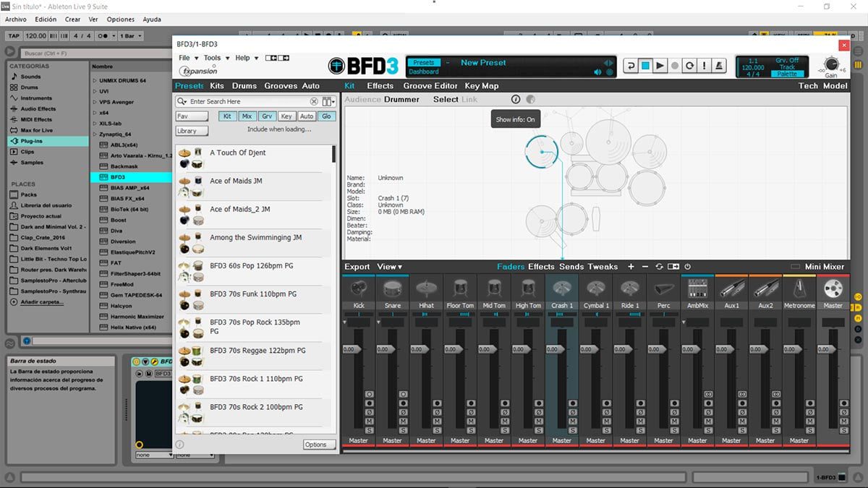Open the Dashboard in preset display
868x488 pixels.
coord(424,72)
